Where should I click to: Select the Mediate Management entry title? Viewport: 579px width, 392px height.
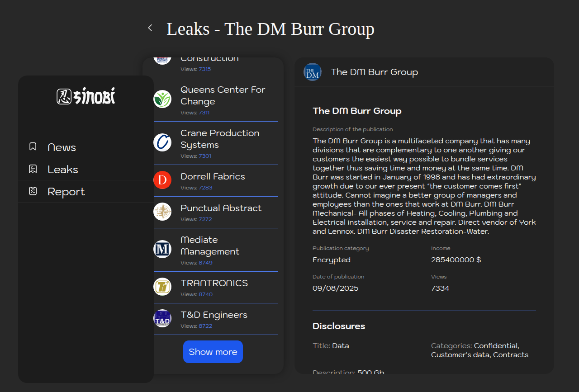(x=209, y=246)
